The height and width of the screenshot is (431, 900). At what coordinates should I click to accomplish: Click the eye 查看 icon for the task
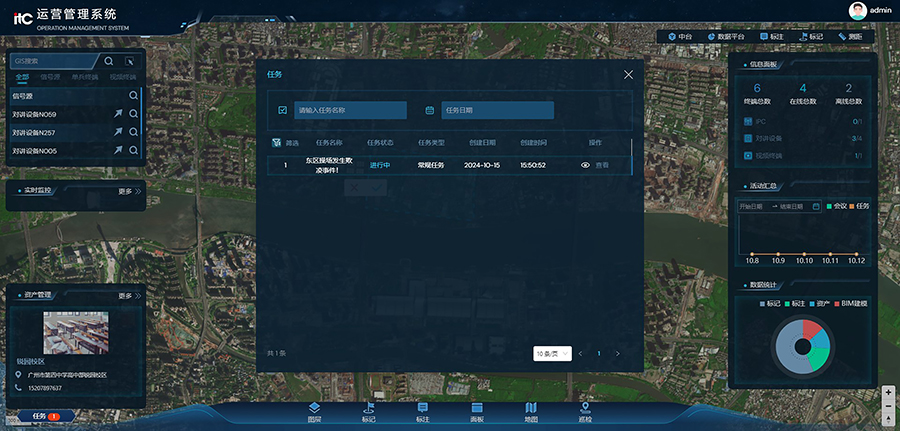pyautogui.click(x=586, y=165)
